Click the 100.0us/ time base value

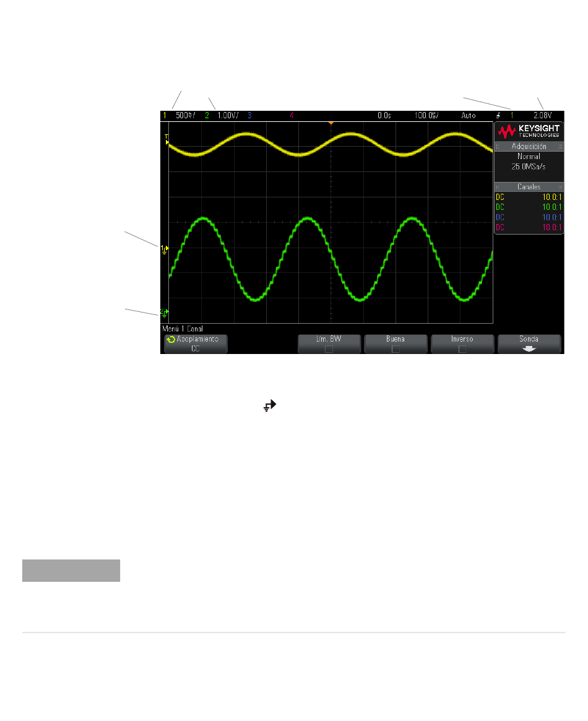pos(426,115)
